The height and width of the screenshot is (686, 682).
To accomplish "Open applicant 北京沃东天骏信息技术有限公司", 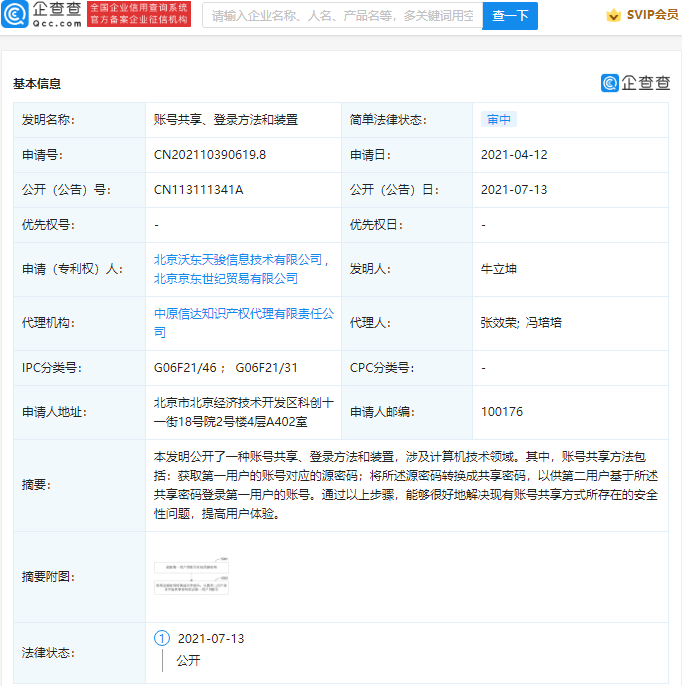I will click(240, 259).
